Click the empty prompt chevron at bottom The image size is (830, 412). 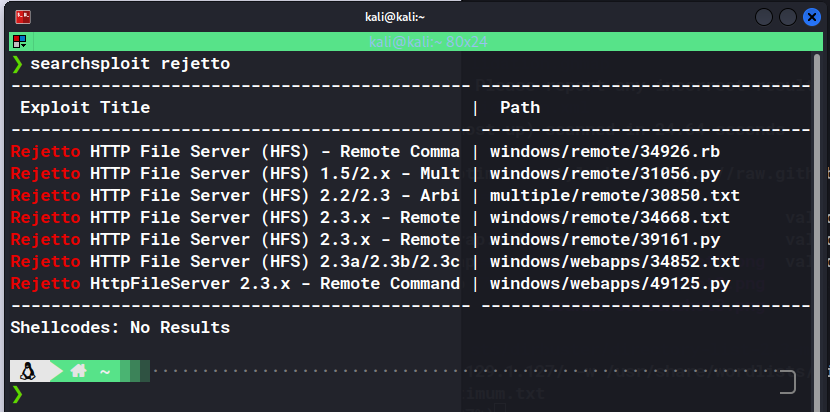[17, 394]
